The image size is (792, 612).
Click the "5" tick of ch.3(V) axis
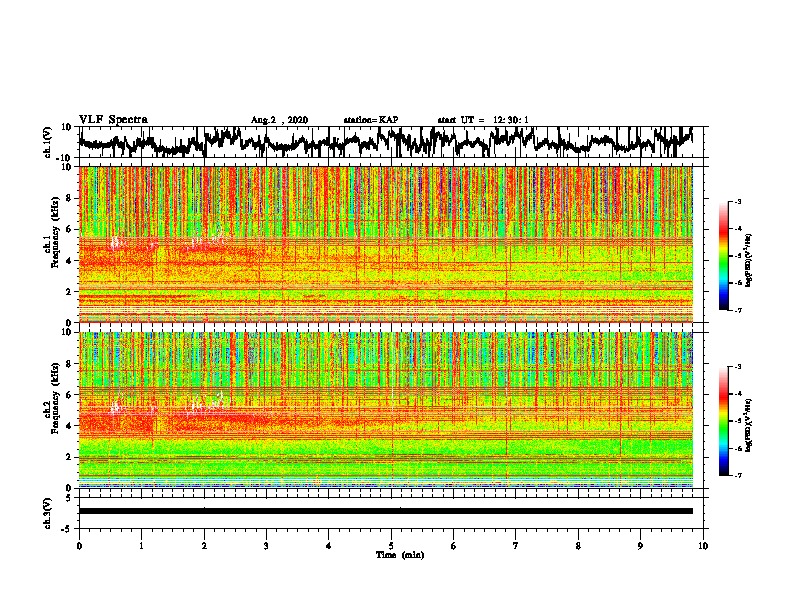69,498
